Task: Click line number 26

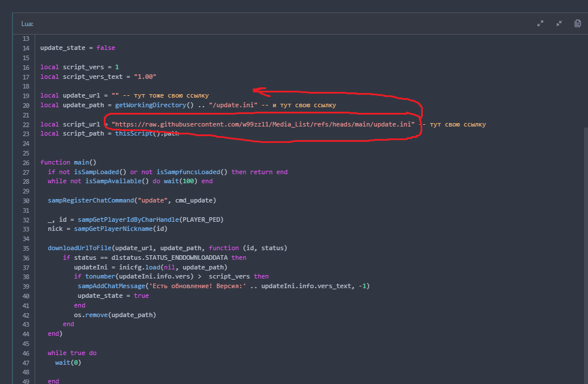Action: 26,162
